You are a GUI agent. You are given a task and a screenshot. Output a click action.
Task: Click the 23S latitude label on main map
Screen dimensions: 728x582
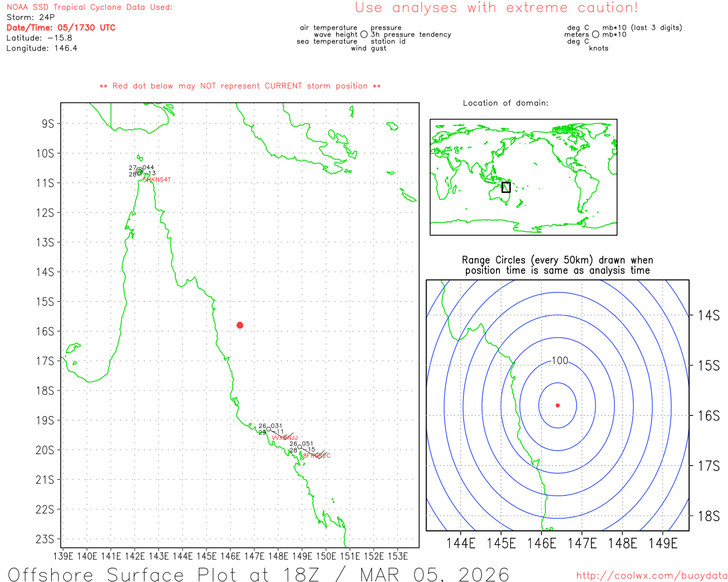[x=45, y=539]
